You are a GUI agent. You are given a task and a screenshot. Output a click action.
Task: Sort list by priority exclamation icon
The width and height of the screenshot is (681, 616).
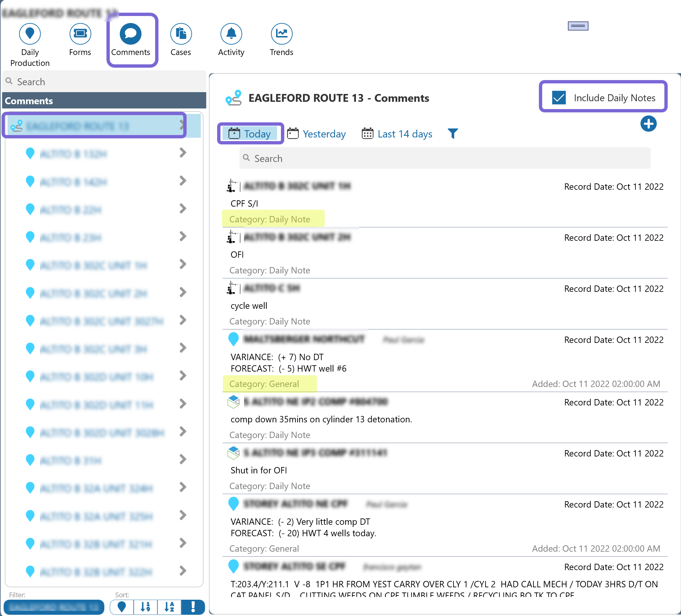click(193, 607)
